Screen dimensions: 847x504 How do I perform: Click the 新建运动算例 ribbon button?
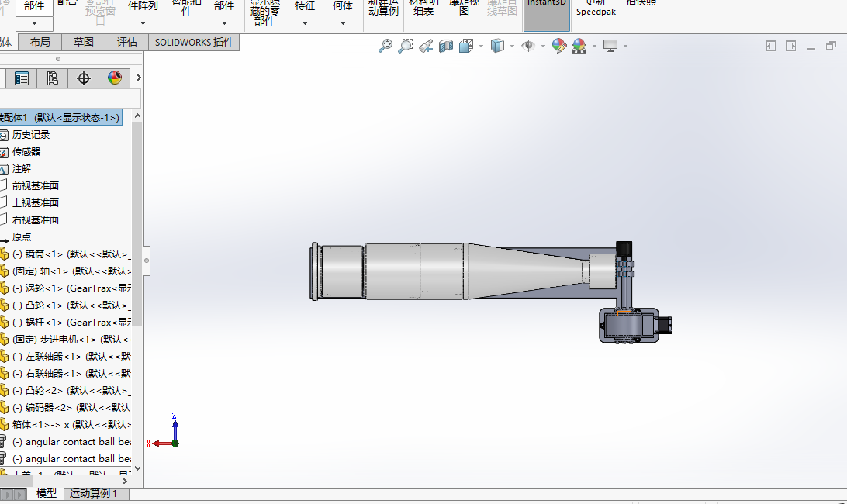click(x=383, y=8)
